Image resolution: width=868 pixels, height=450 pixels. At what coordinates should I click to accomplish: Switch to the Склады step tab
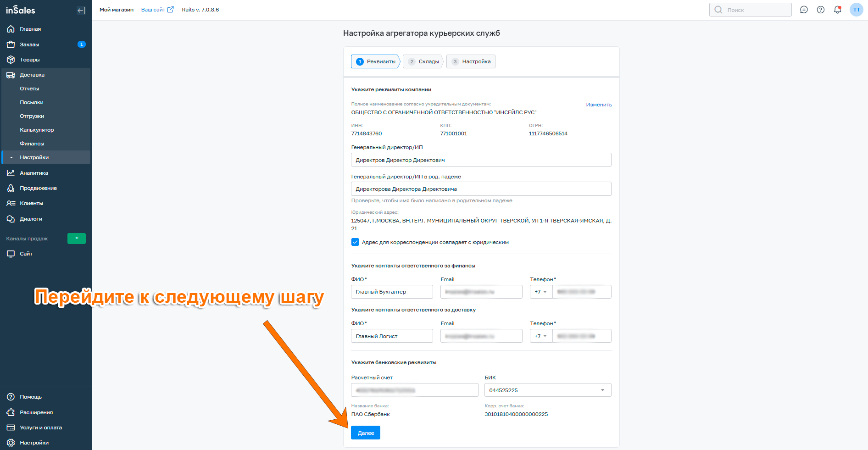[423, 61]
